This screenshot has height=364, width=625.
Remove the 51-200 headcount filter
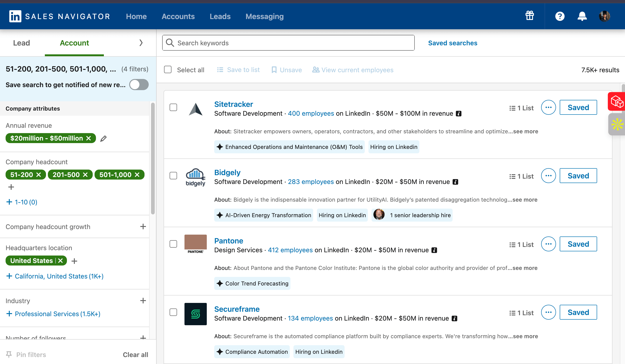point(39,175)
